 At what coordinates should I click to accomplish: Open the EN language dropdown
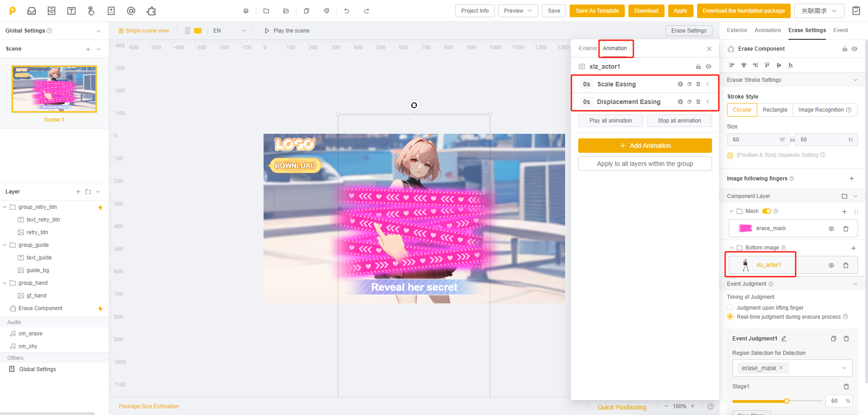(230, 31)
